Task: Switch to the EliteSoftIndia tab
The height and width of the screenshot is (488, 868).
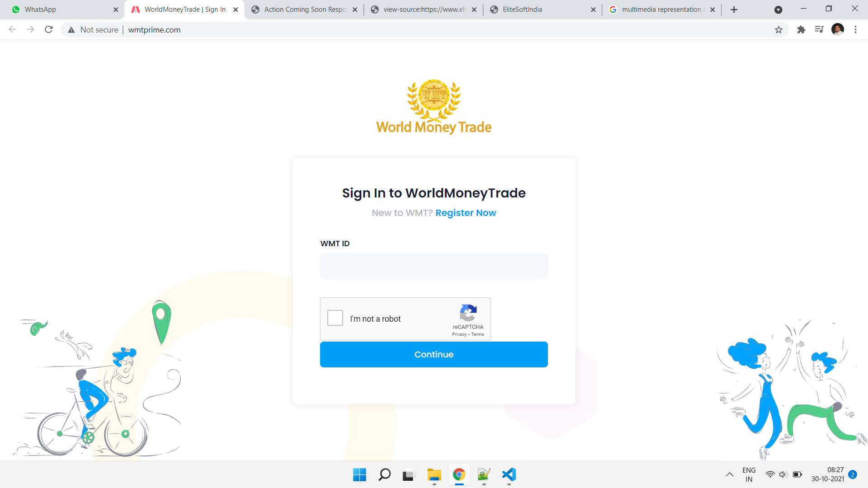Action: (x=542, y=9)
